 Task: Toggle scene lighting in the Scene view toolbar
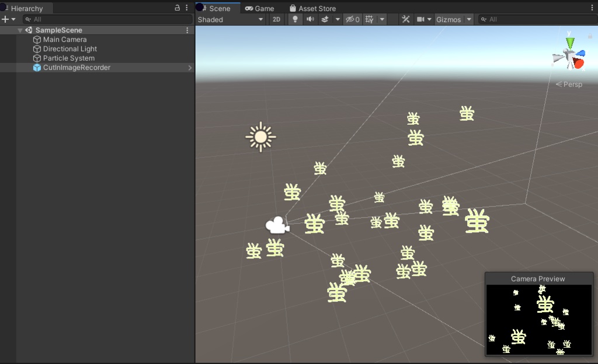point(295,19)
